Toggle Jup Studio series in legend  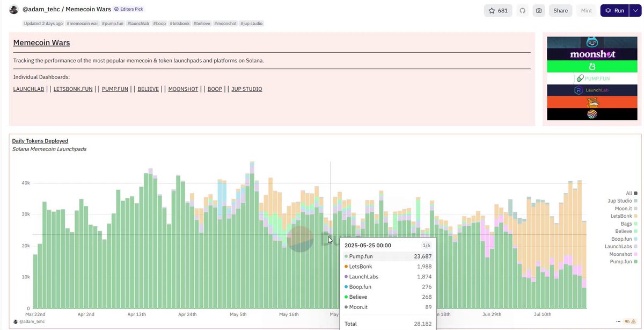[x=623, y=200]
